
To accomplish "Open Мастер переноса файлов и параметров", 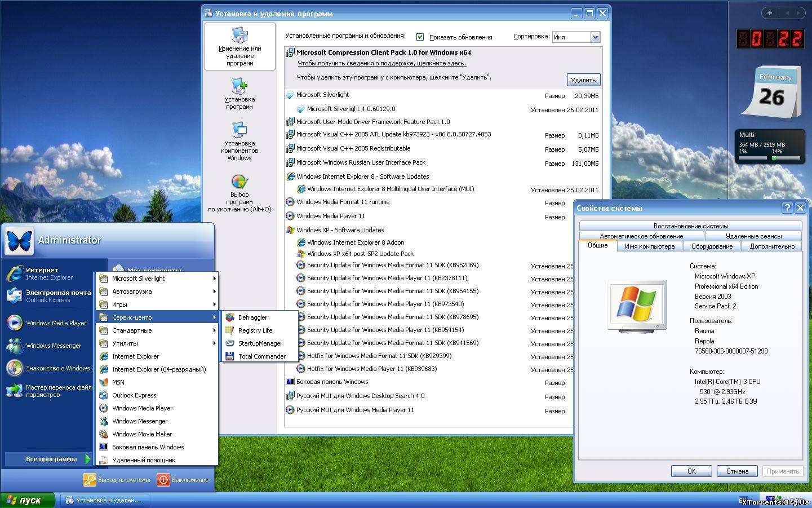I will (x=50, y=391).
